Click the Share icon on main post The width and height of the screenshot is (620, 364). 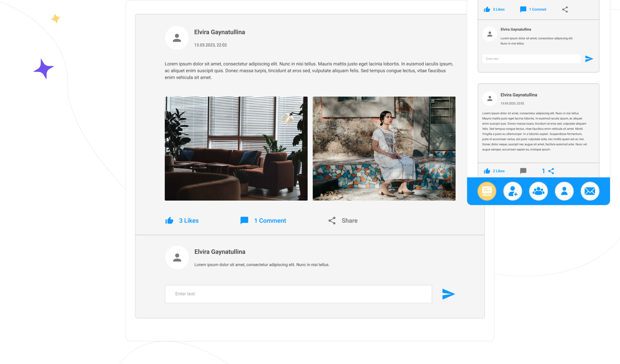[332, 221]
